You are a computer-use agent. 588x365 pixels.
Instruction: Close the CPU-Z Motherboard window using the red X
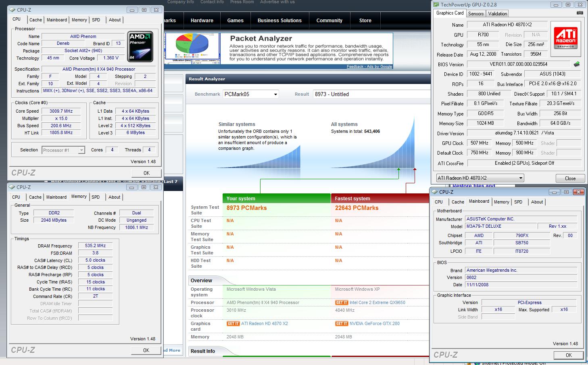click(579, 192)
